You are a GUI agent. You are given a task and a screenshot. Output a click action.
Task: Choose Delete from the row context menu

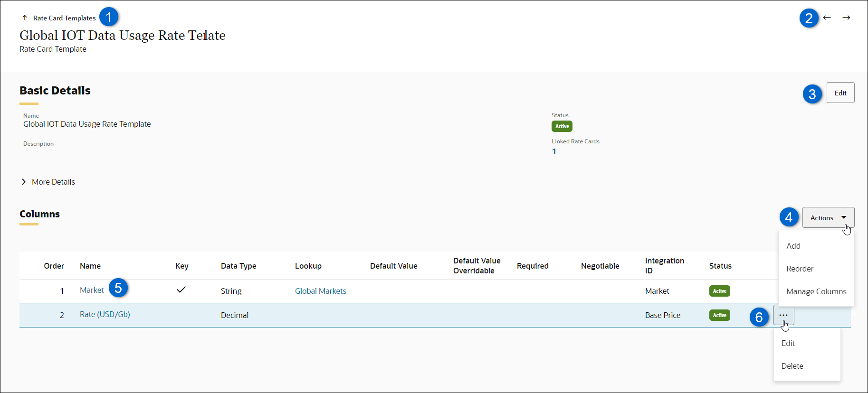[792, 366]
